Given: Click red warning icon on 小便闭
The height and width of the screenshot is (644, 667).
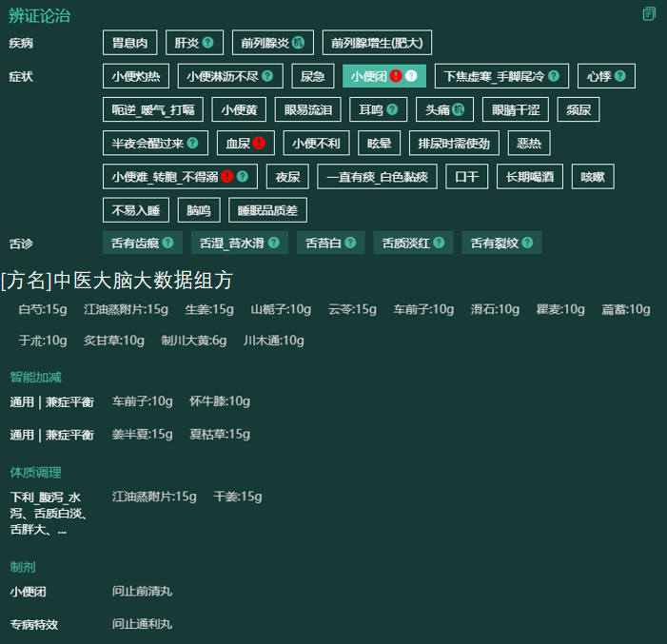Looking at the screenshot, I should pyautogui.click(x=396, y=76).
